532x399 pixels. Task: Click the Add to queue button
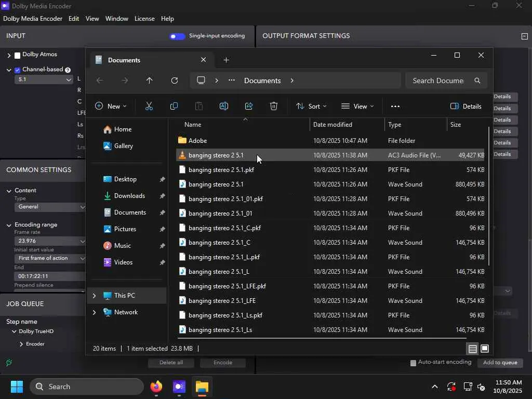[x=500, y=363]
